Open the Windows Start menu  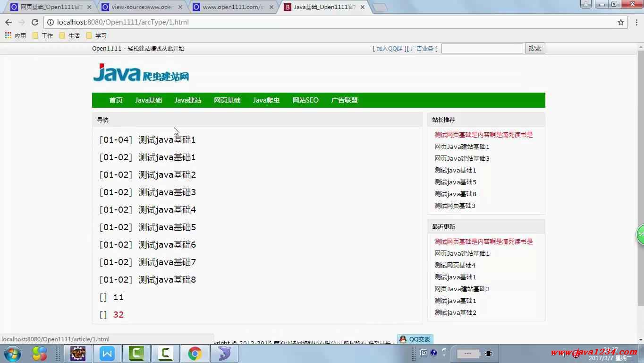click(x=13, y=354)
